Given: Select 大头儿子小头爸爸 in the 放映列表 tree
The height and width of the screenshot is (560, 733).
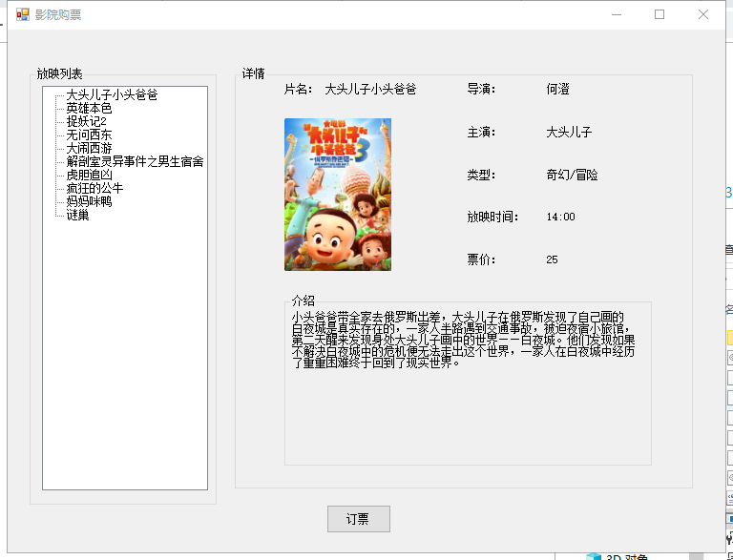Looking at the screenshot, I should tap(112, 94).
